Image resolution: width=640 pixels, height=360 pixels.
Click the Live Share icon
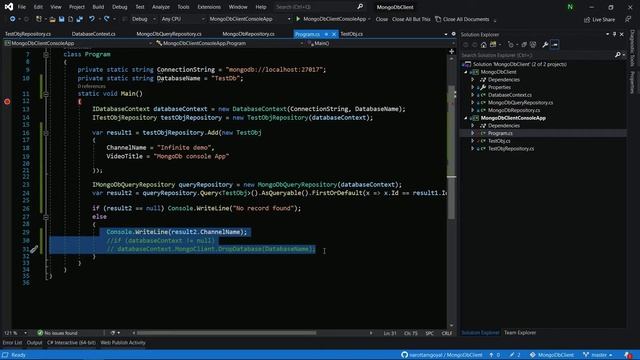tap(587, 20)
